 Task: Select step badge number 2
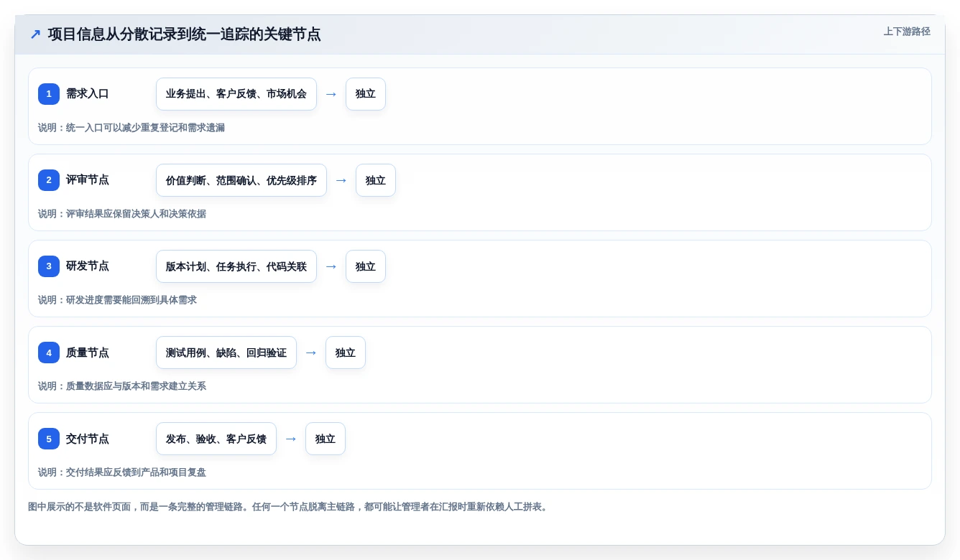[x=49, y=180]
